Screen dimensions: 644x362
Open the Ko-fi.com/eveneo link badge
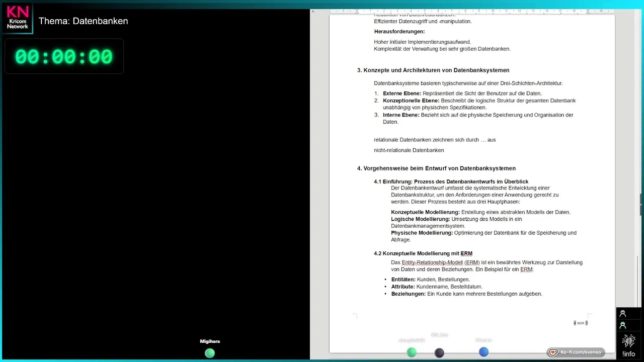tap(576, 352)
